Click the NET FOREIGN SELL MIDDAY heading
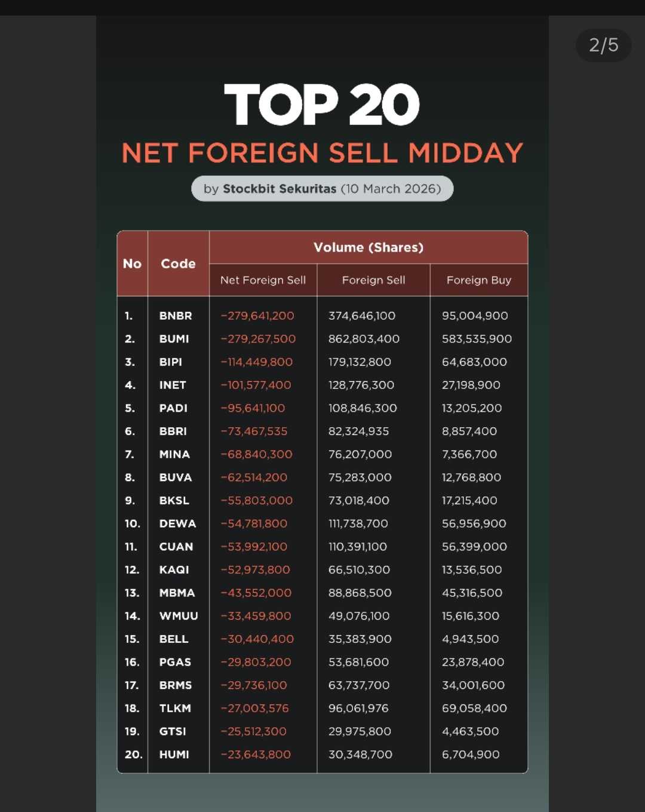This screenshot has height=812, width=645. [322, 153]
